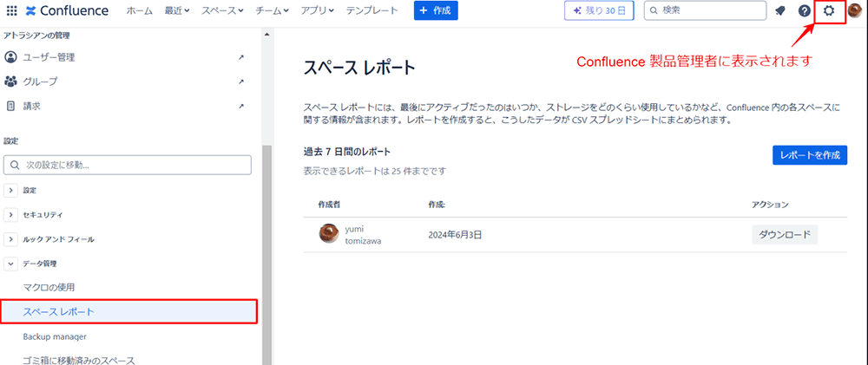This screenshot has height=365, width=868.
Task: Open the アプリ dropdown menu
Action: coord(317,10)
